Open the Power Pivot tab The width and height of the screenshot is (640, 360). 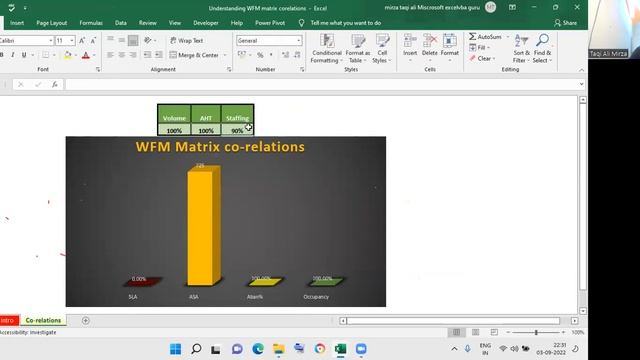[270, 23]
